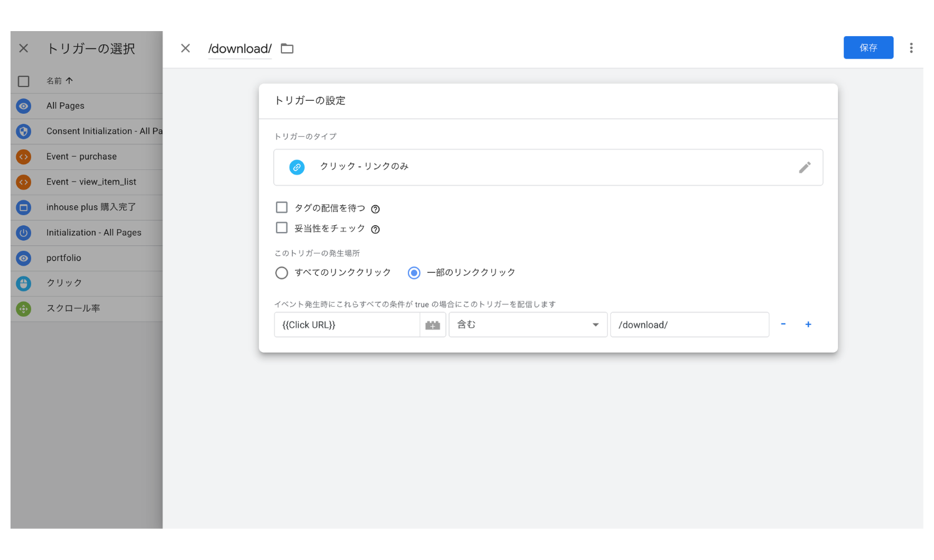Click the Event – view_item_list code icon
Screen dimensions: 934x560
(x=24, y=182)
